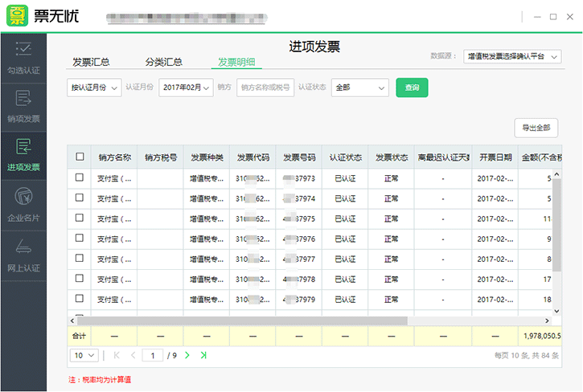
Task: Open the 按认证月份 filter dropdown
Action: click(94, 88)
